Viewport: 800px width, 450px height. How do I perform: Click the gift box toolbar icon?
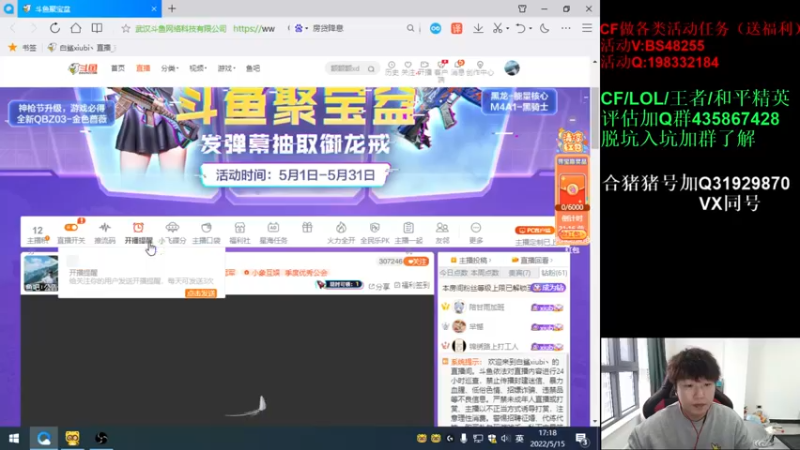pos(307,228)
